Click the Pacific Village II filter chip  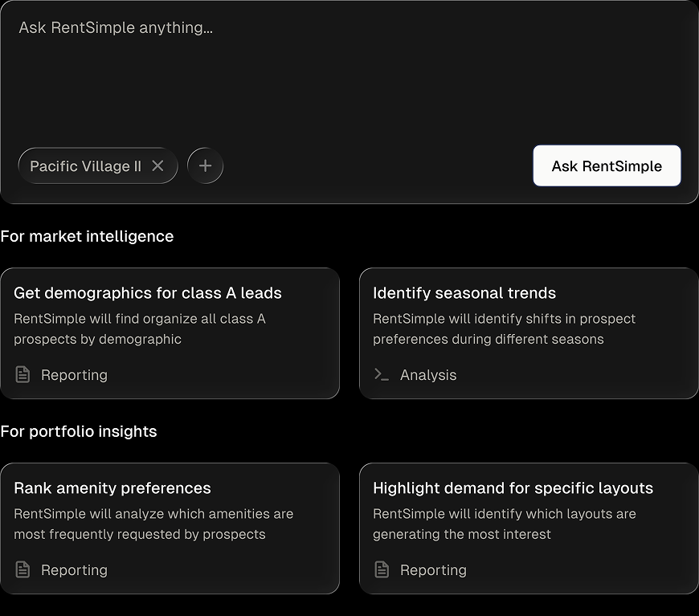88,165
